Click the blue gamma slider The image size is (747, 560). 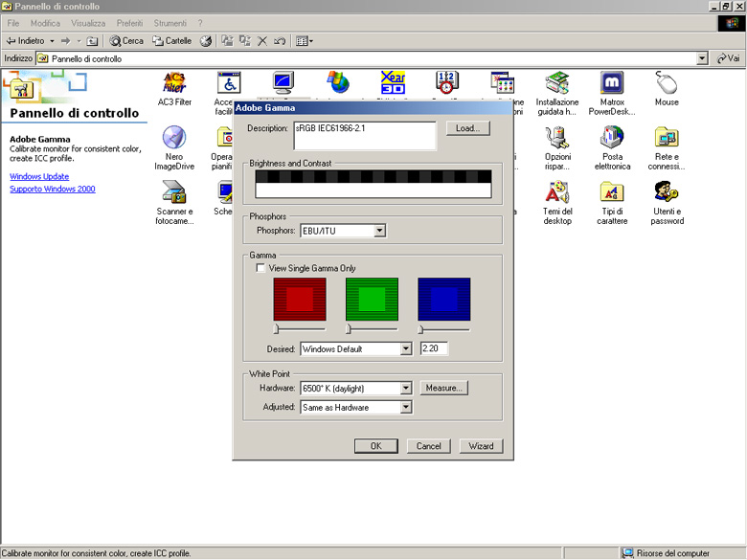[444, 329]
